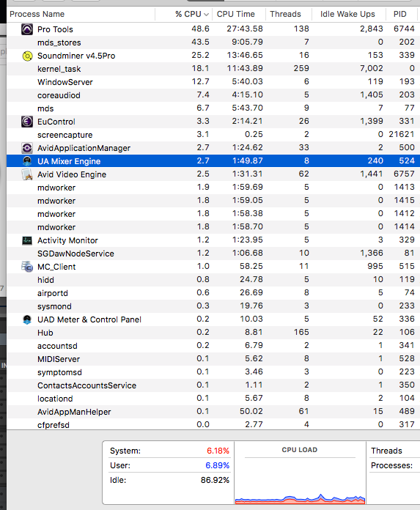Select the hidd process row
This screenshot has height=510, width=420.
(213, 280)
